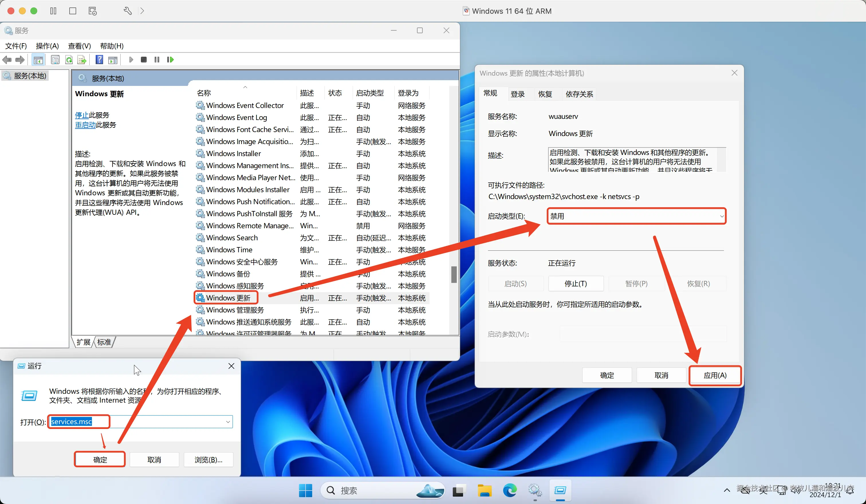Click the Restart Service toolbar icon
Screen dimensions: 866x504
(x=170, y=60)
